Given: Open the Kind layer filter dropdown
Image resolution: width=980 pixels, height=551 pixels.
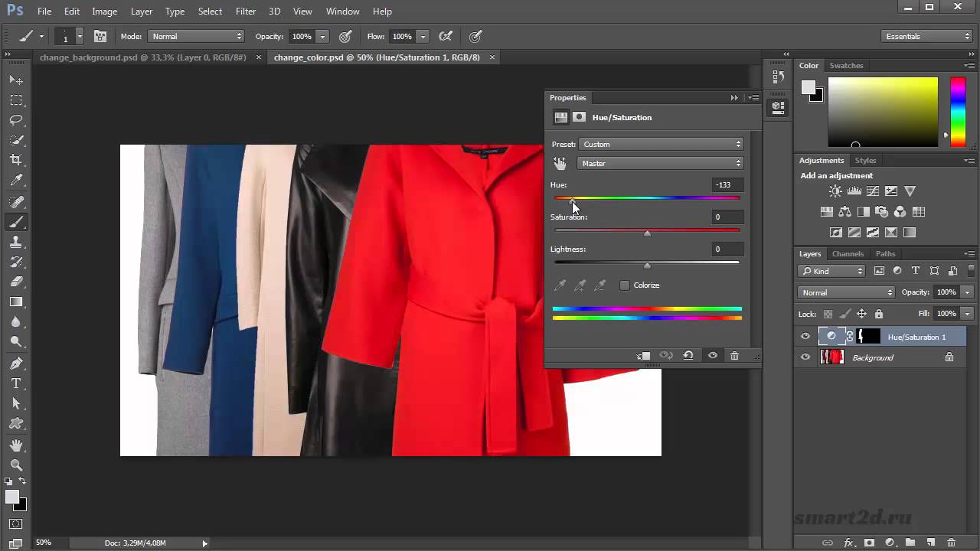Looking at the screenshot, I should coord(831,271).
